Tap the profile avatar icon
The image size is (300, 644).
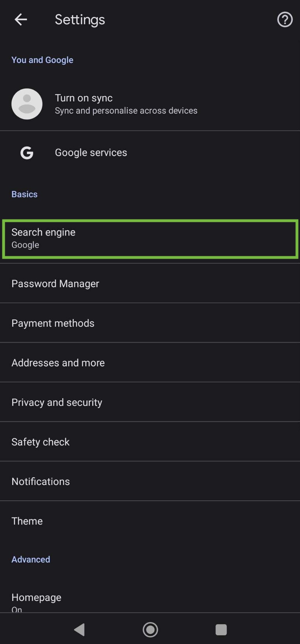[x=27, y=104]
